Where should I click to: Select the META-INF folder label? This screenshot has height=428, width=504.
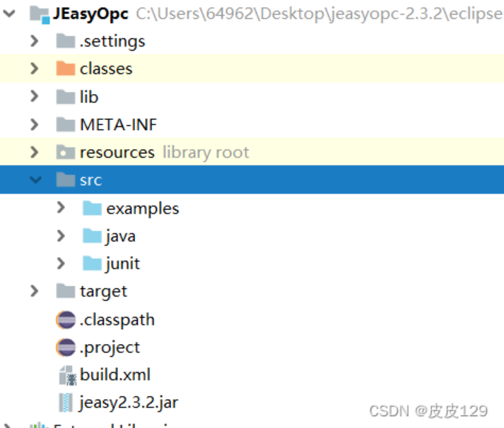point(118,124)
